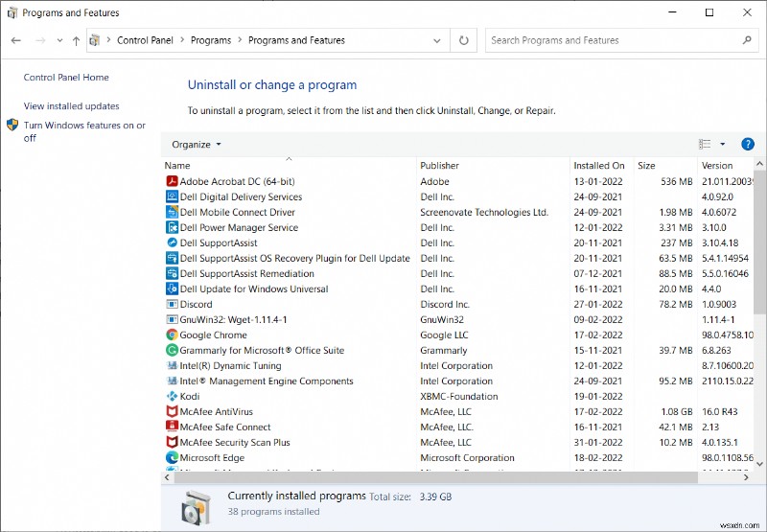The image size is (767, 532).
Task: Click the McAfee Safe Connect icon
Action: (x=172, y=427)
